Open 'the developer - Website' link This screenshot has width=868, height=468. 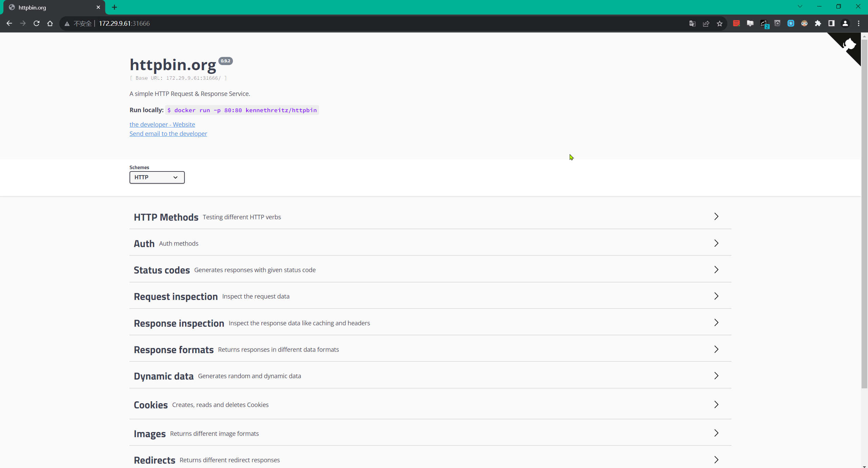[x=162, y=124]
